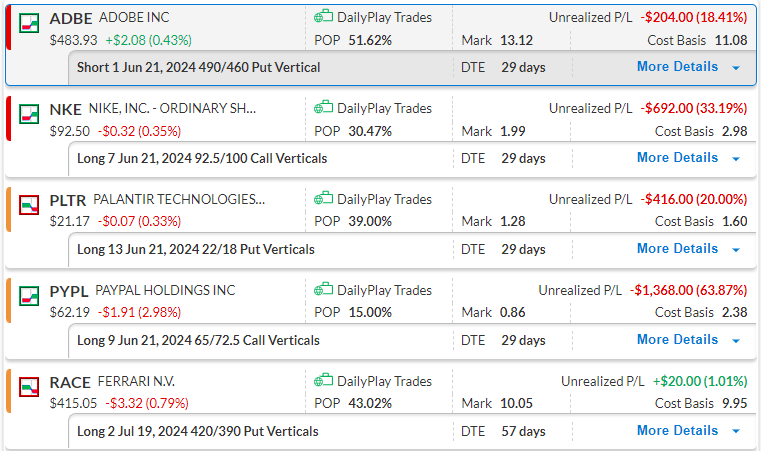Click the DailyPlay Trades icon in the NKE row
This screenshot has width=761, height=451.
pyautogui.click(x=323, y=107)
